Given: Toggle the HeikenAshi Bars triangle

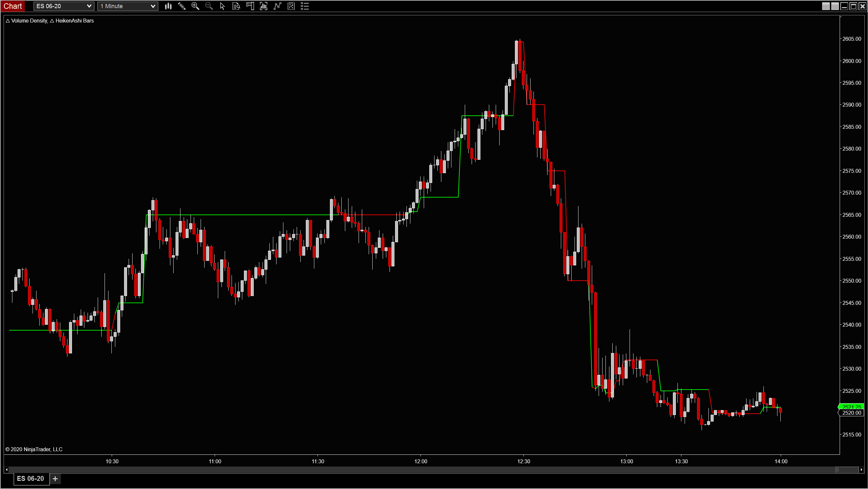Looking at the screenshot, I should click(x=52, y=21).
